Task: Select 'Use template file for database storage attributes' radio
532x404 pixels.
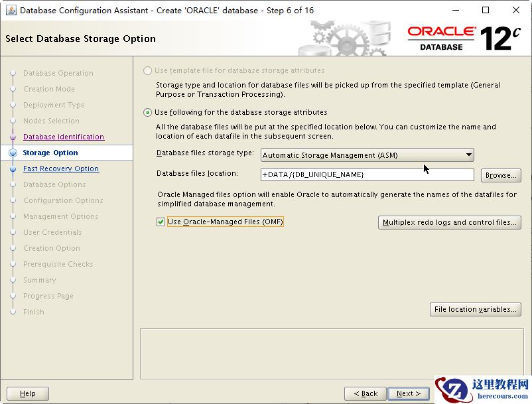Action: pos(147,70)
